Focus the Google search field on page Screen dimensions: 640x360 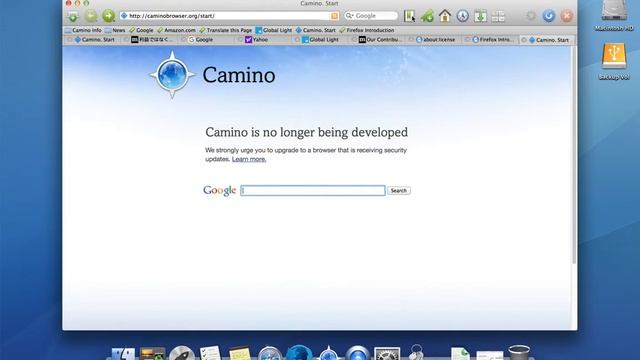click(x=313, y=191)
